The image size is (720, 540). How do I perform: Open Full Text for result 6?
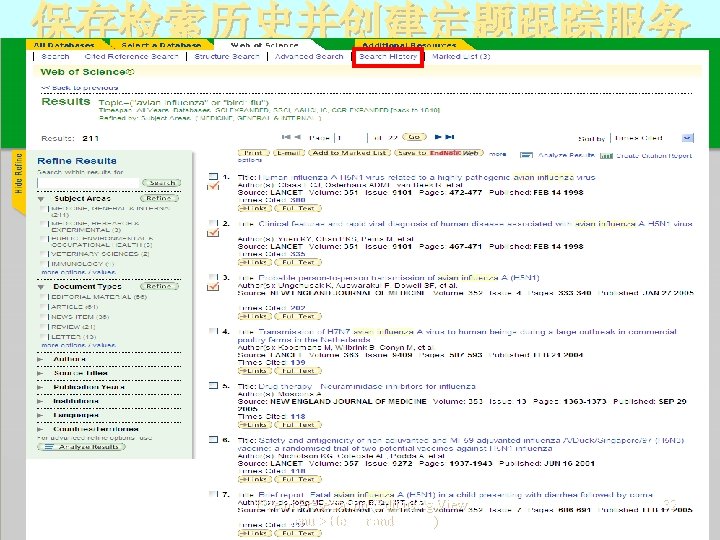(x=298, y=479)
